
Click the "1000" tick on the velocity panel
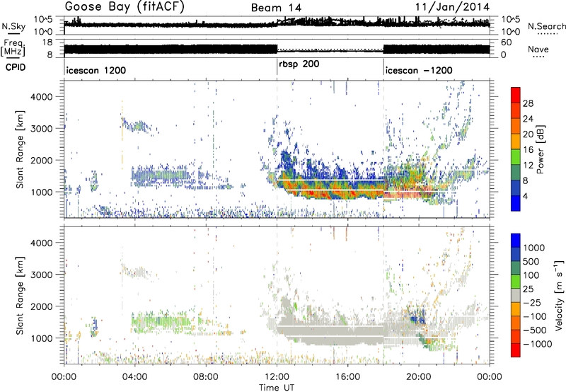pyautogui.click(x=42, y=338)
